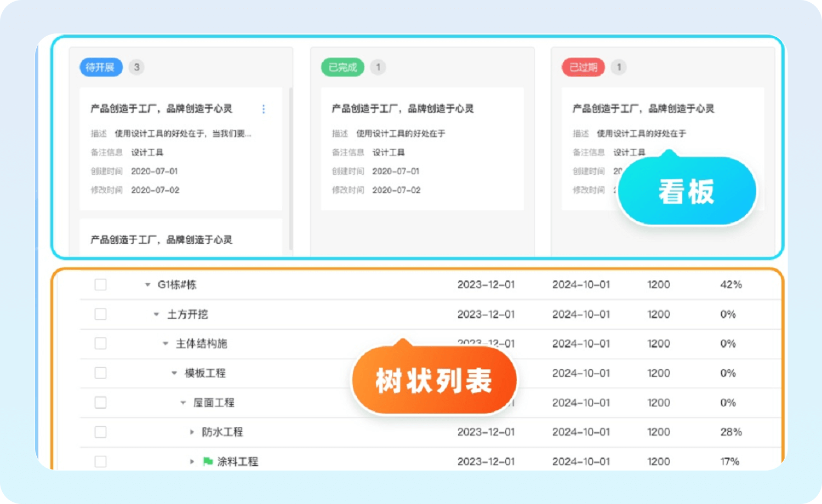Open the first card in 已完成 column
This screenshot has height=504, width=822.
click(422, 148)
